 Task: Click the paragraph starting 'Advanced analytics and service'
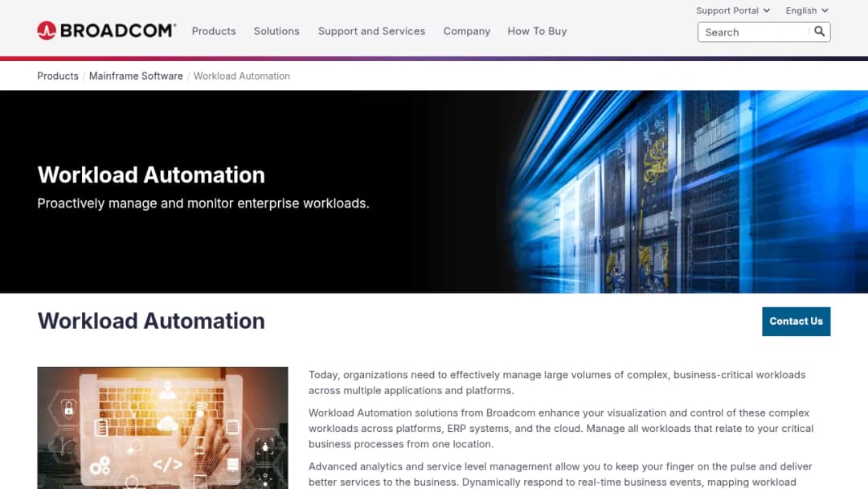pyautogui.click(x=560, y=474)
